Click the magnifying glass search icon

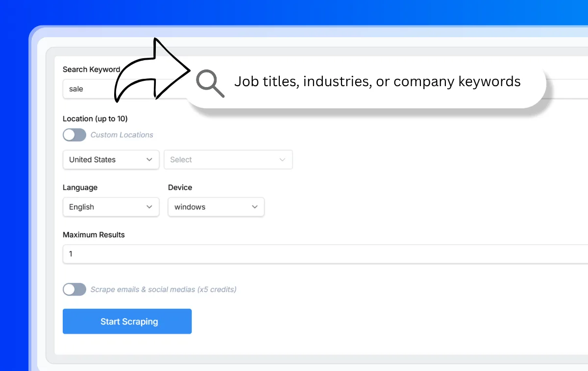[209, 83]
